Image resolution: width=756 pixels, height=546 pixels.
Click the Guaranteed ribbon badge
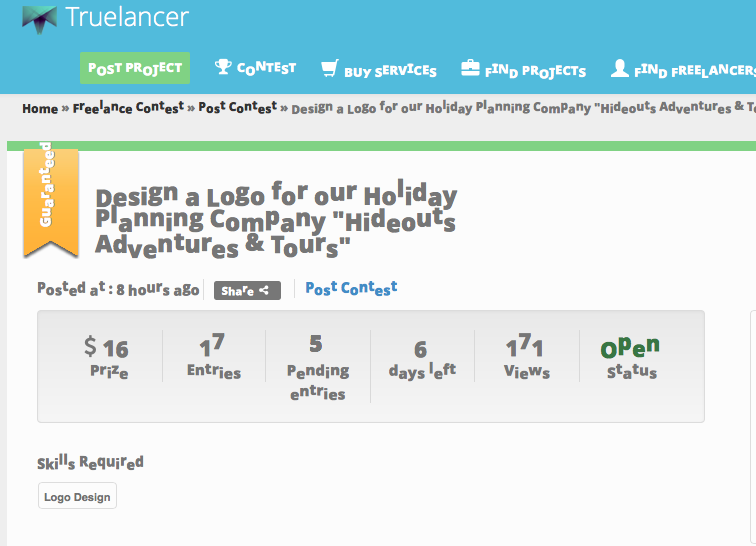[x=51, y=200]
